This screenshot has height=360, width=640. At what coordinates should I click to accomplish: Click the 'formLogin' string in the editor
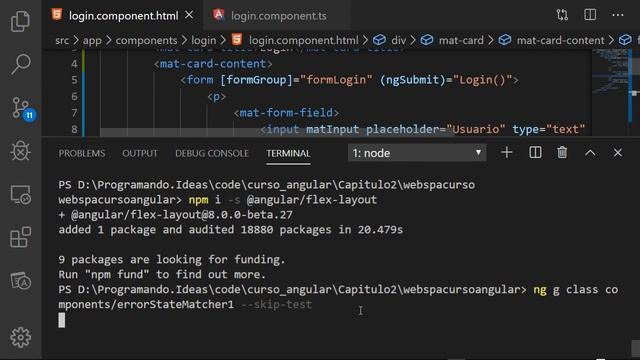coord(336,80)
